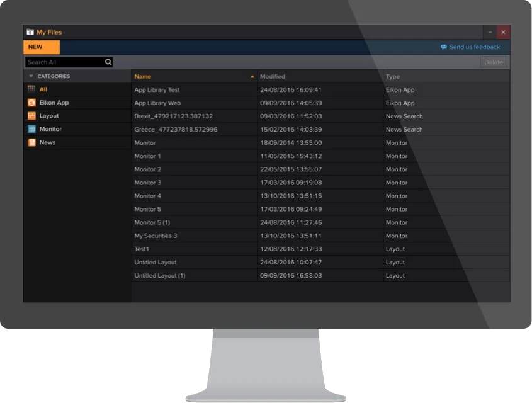Select the Test1 file
This screenshot has width=532, height=403.
click(x=142, y=249)
